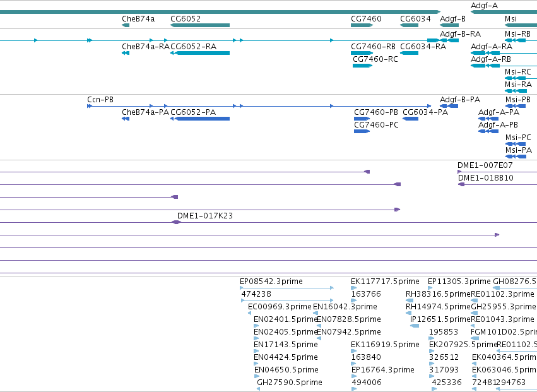Select EST EN04424.5prime

[x=286, y=357]
